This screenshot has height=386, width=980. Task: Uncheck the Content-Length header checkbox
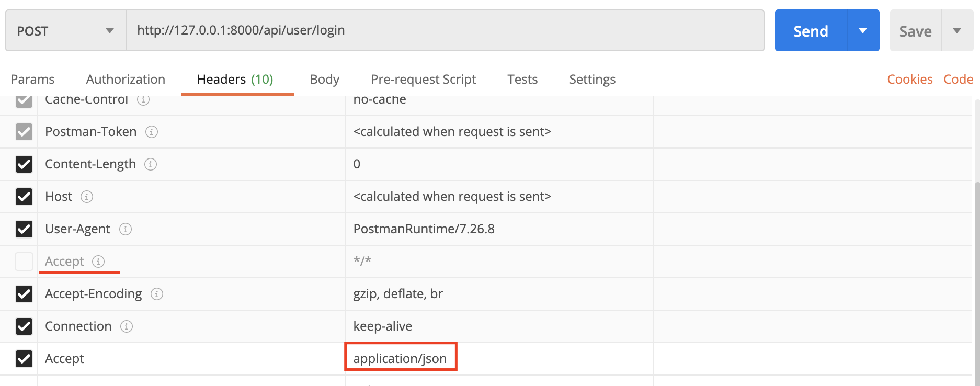(24, 164)
